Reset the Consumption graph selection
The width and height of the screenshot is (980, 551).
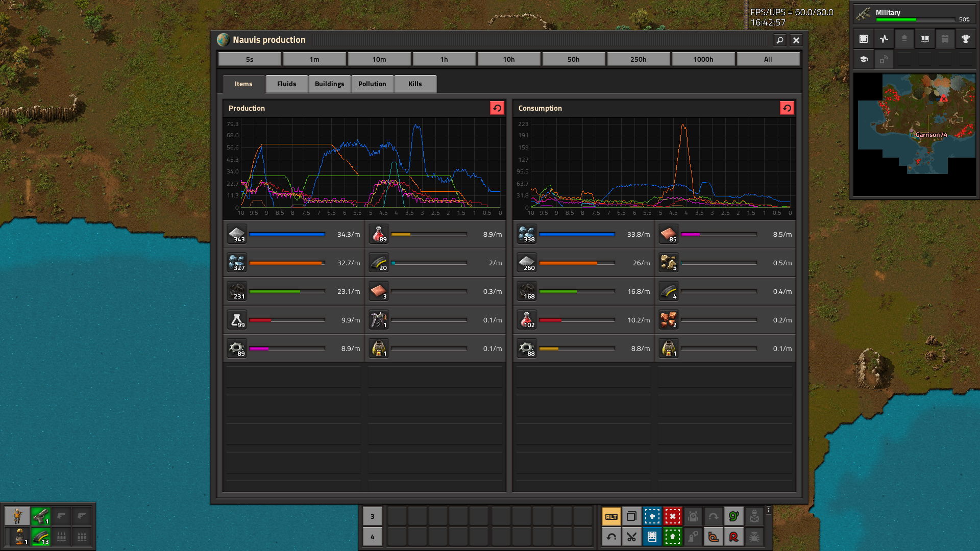tap(787, 108)
